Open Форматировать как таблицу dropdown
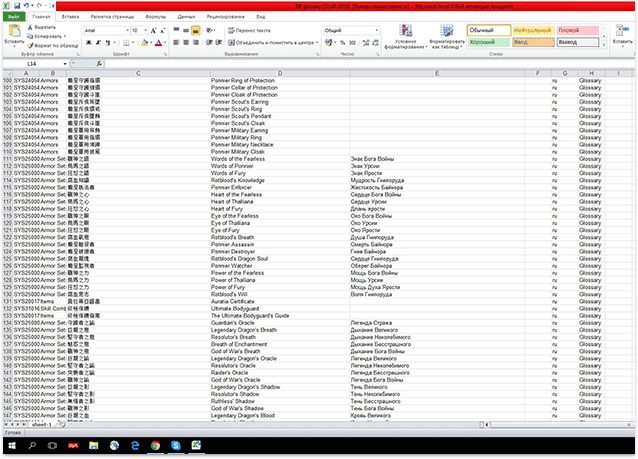 point(447,37)
